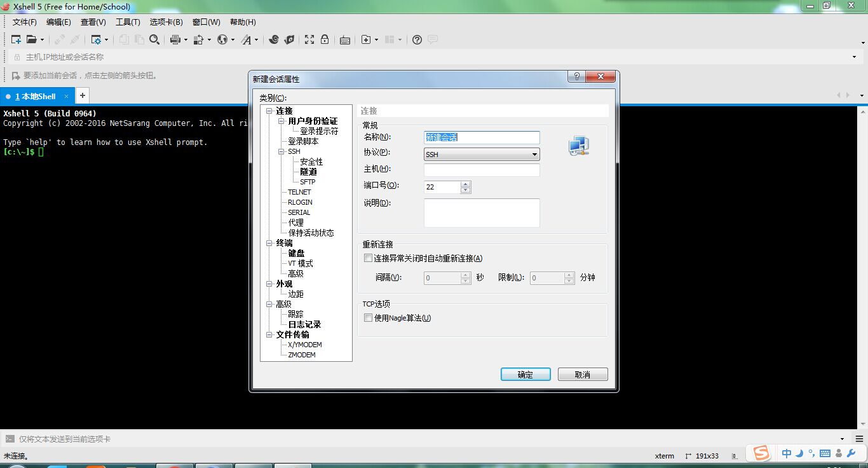This screenshot has height=468, width=868.
Task: Click the Find magnifier toolbar icon
Action: point(154,39)
